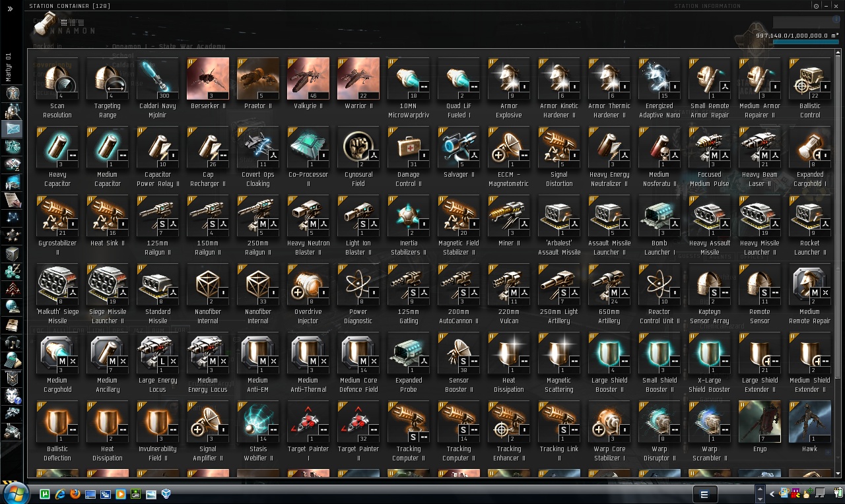Select the Overdrive Injector module
This screenshot has height=504, width=845.
(x=308, y=284)
